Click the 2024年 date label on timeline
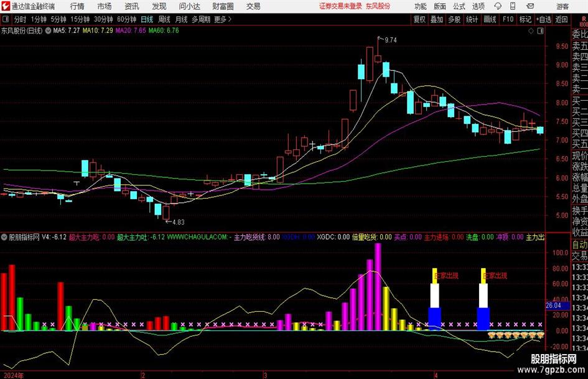This screenshot has width=588, height=379. [x=14, y=375]
